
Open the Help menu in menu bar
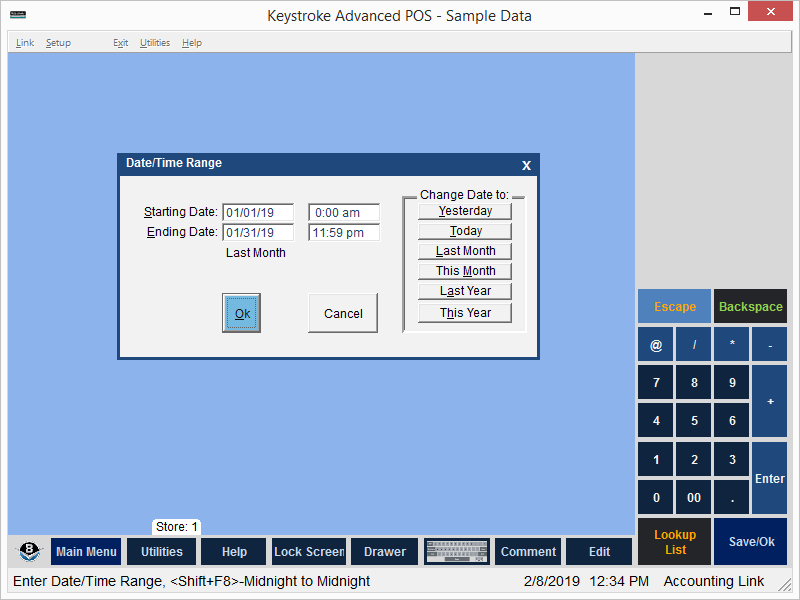pos(192,43)
